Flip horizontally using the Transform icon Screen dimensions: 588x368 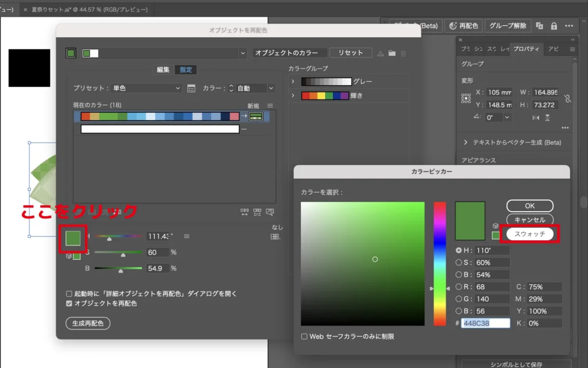(536, 117)
